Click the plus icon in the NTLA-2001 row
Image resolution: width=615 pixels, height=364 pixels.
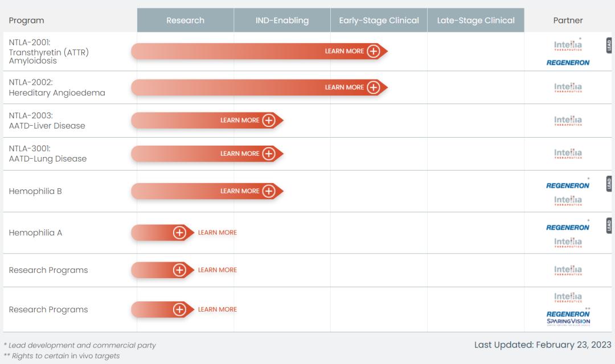coord(373,51)
